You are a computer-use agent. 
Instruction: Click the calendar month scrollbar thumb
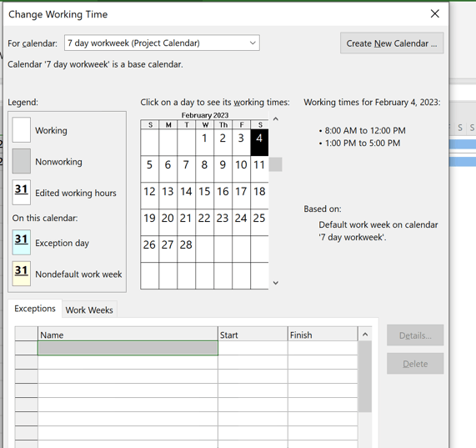click(275, 164)
